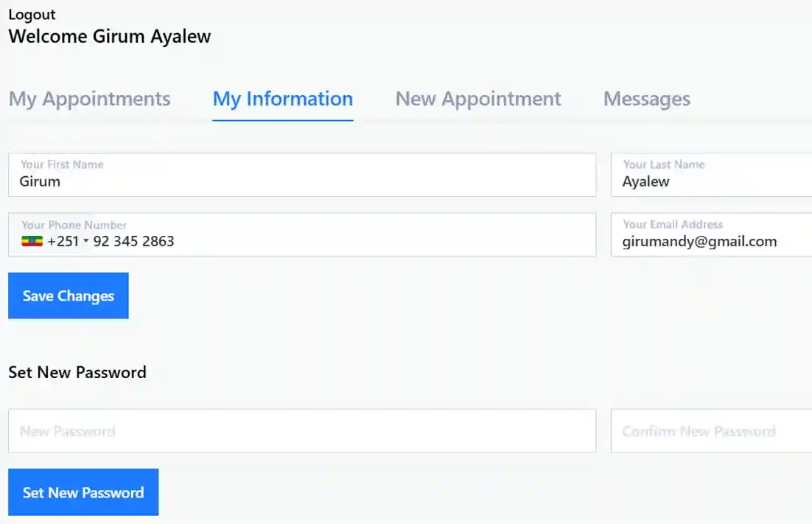Click the Your First Name label

click(62, 164)
